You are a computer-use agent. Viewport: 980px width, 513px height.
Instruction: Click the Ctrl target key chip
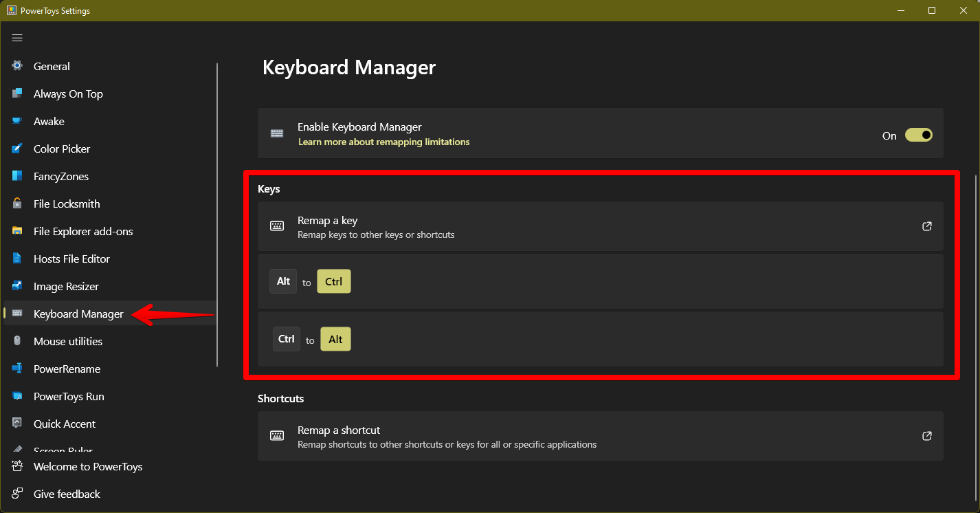coord(334,281)
